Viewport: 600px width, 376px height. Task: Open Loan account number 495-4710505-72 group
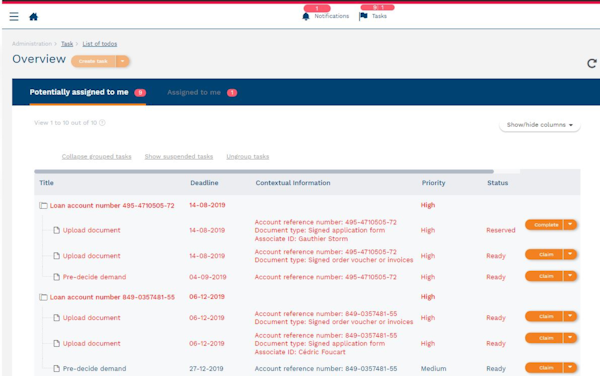(112, 205)
